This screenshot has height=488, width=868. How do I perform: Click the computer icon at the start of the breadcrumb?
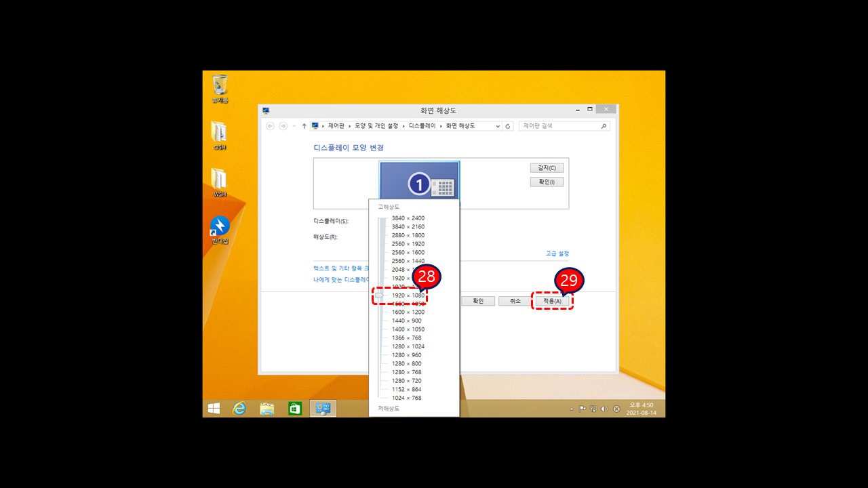tap(315, 126)
